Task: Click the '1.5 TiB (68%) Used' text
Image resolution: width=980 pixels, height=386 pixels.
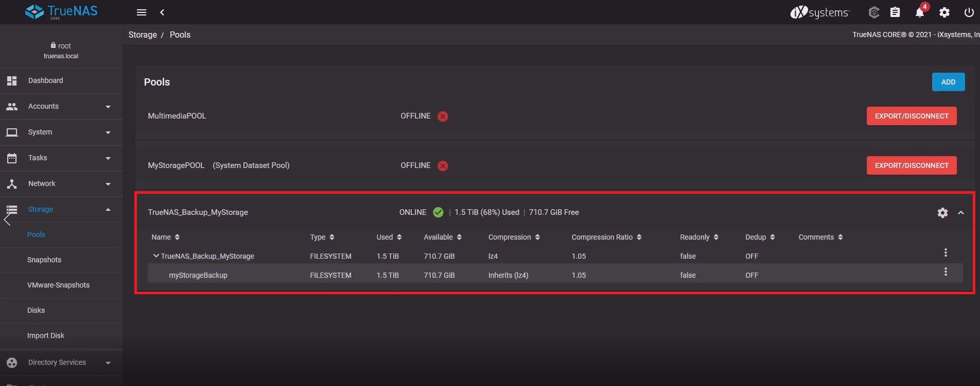Action: (487, 212)
